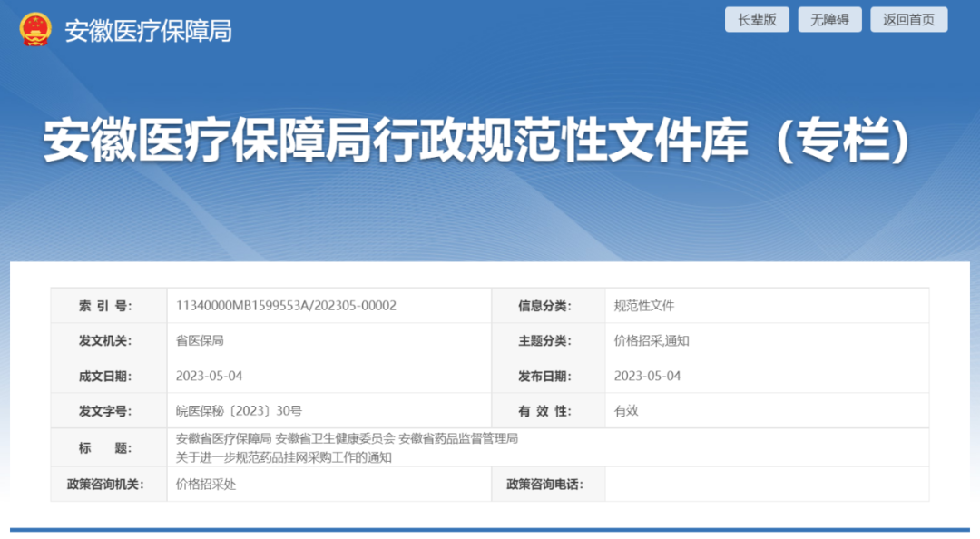Select the title line listing 安徽省医疗保障局 安徽省卫生健康委员会
This screenshot has height=539, width=980.
347,438
